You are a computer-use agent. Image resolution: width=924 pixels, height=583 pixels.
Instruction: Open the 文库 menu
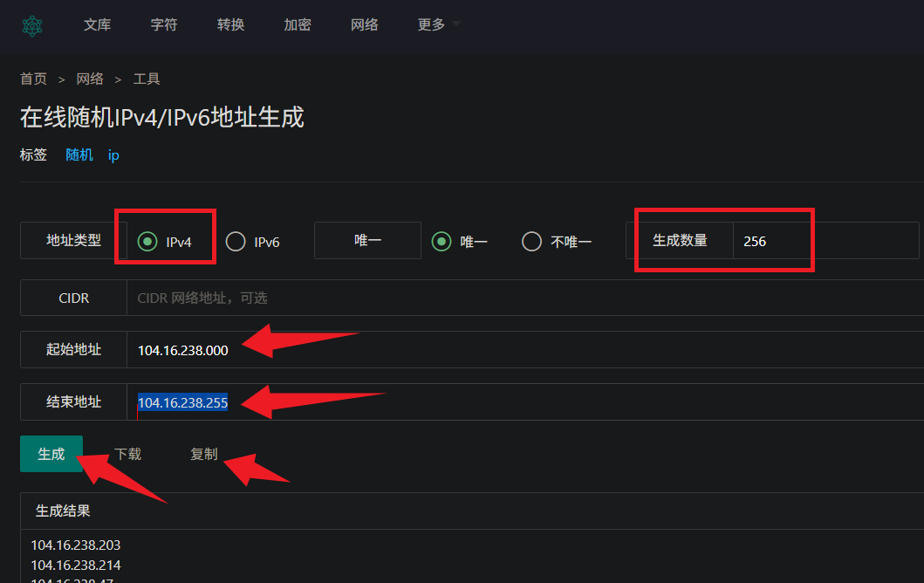pos(97,24)
